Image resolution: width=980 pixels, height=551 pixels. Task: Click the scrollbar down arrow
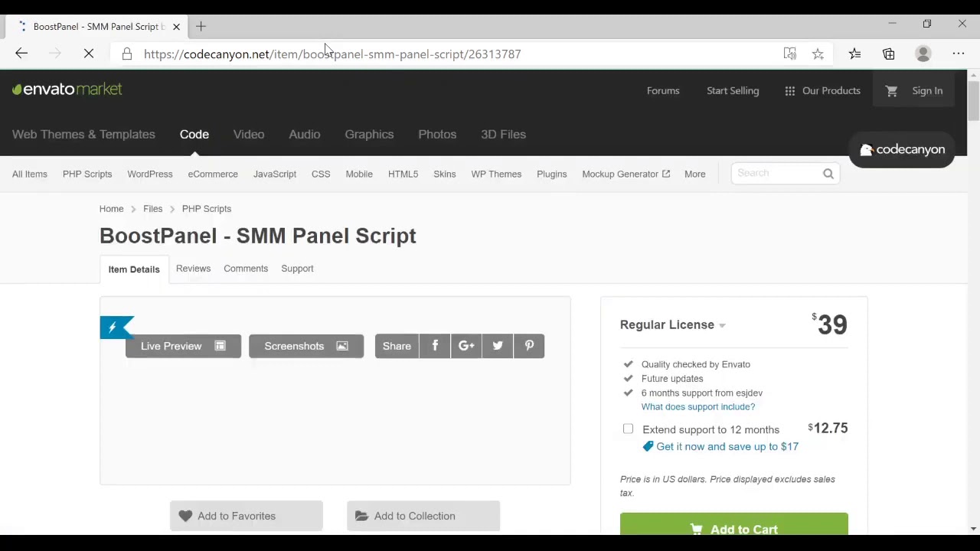974,529
